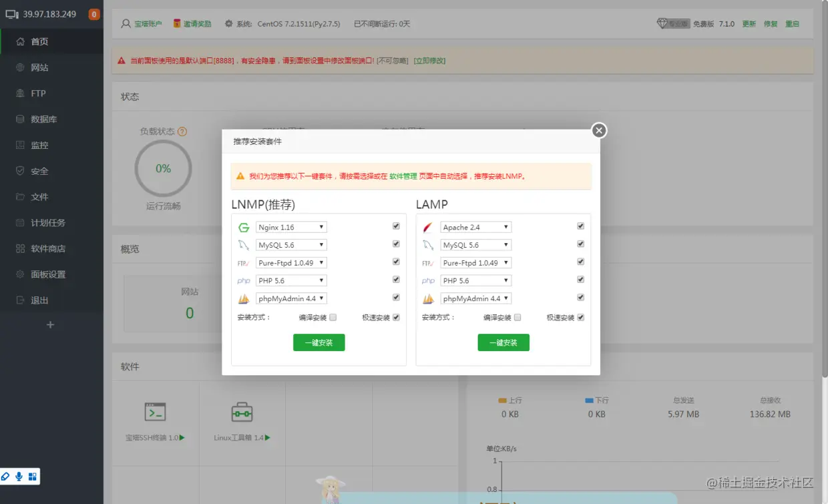Open the Nginx 1.16 version dropdown

[x=291, y=228]
